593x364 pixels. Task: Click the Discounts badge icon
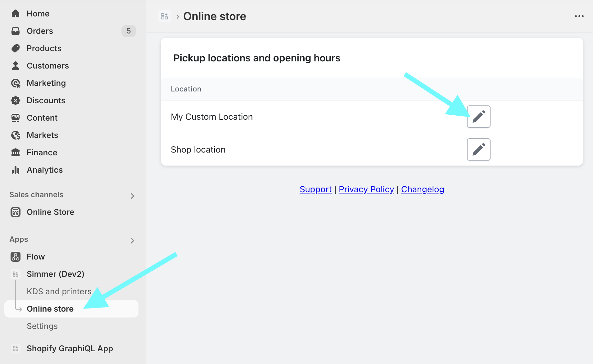tap(16, 100)
